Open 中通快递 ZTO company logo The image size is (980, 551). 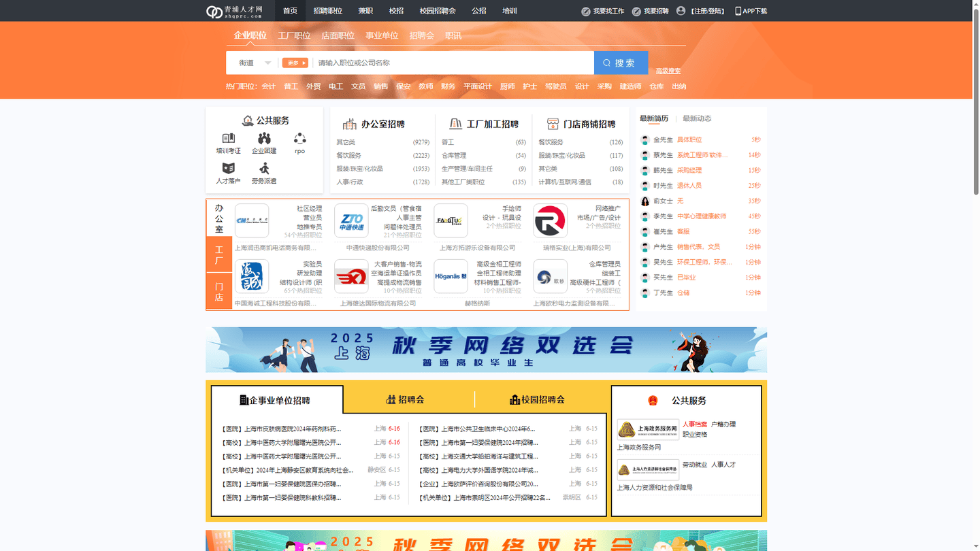351,221
